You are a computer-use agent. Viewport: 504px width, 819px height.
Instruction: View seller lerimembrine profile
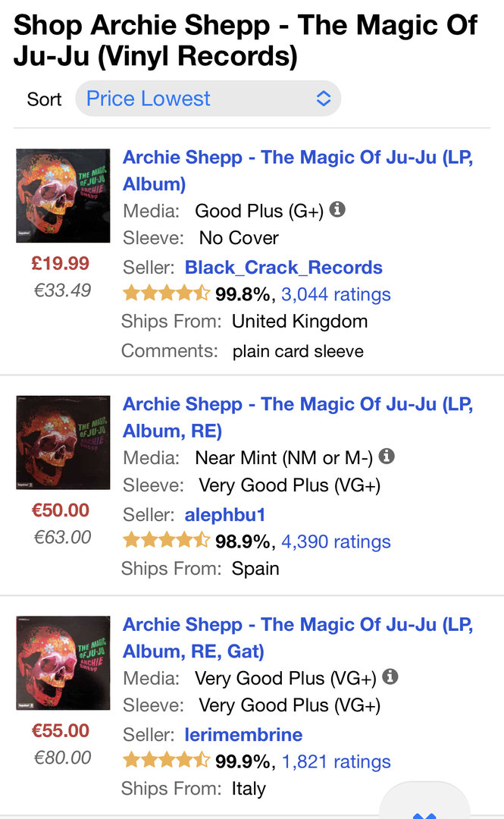(x=243, y=735)
